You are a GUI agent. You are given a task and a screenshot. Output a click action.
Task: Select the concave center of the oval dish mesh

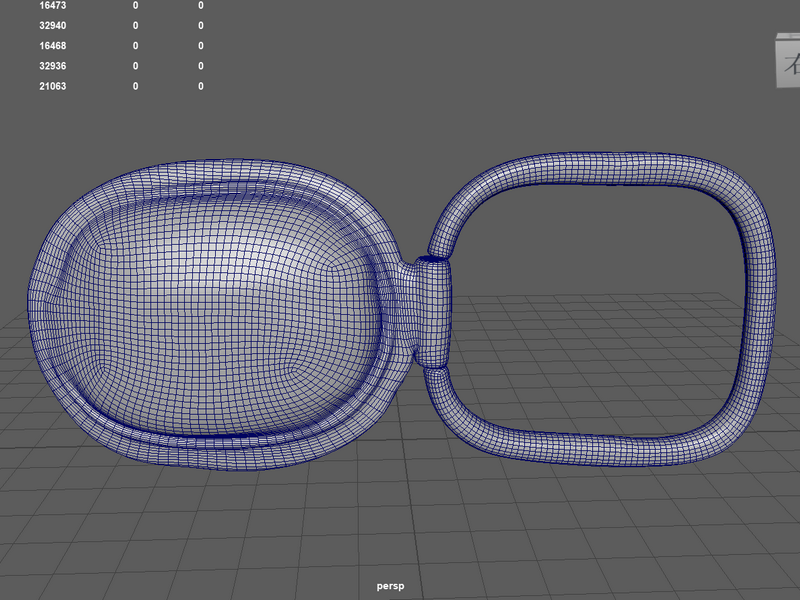(x=219, y=311)
